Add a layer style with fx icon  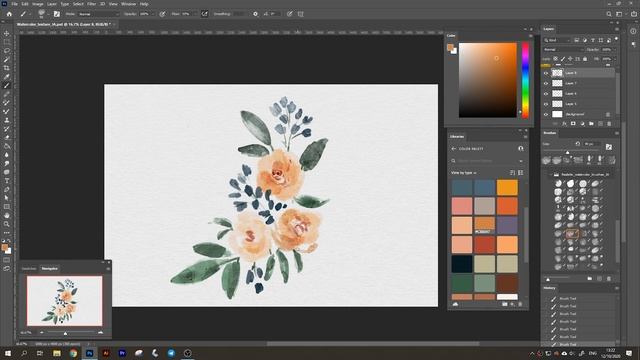pos(564,124)
